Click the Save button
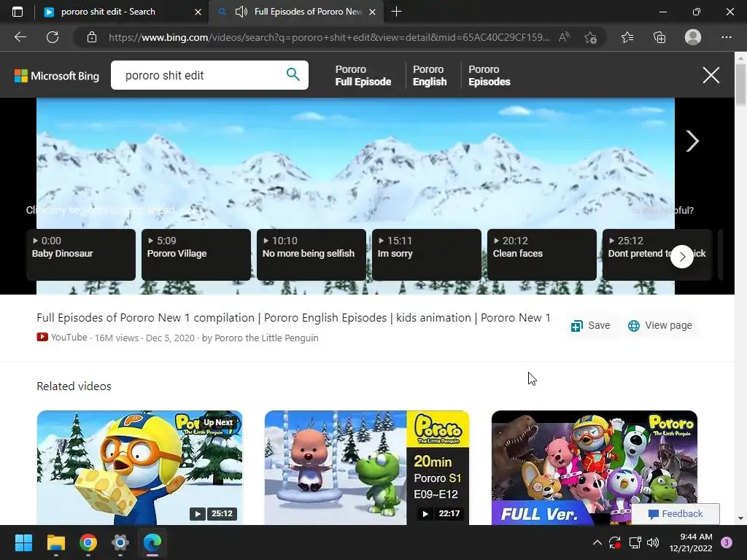Screen dimensions: 747x560 coord(591,325)
